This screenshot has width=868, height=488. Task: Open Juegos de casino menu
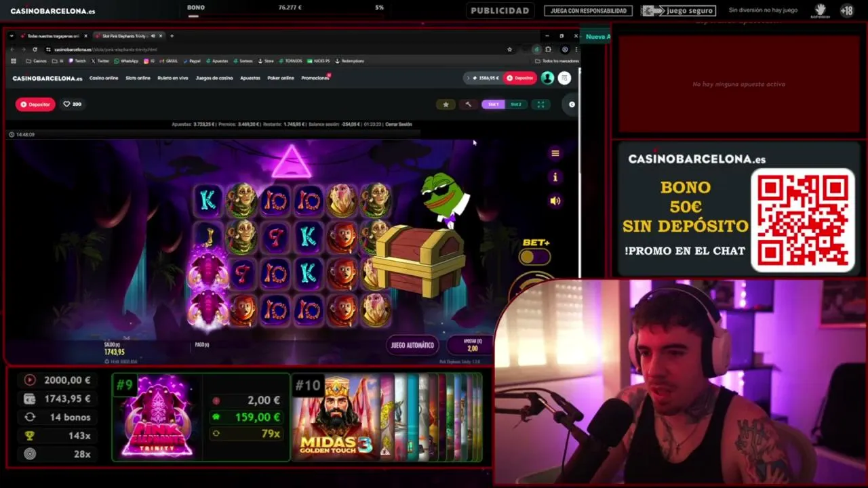click(214, 78)
